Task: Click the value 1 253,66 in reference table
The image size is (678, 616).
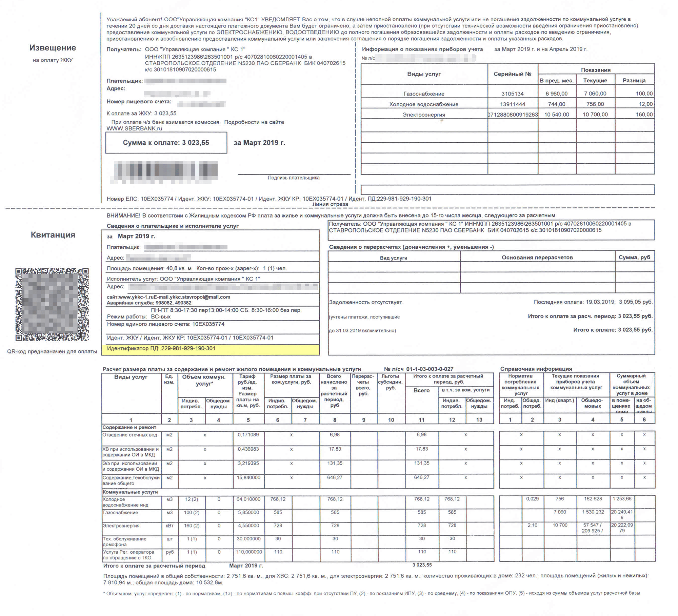Action: [x=622, y=499]
